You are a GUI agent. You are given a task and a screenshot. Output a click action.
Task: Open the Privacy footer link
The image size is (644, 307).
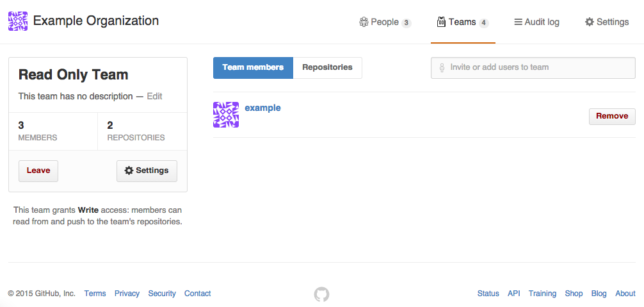[x=127, y=294]
